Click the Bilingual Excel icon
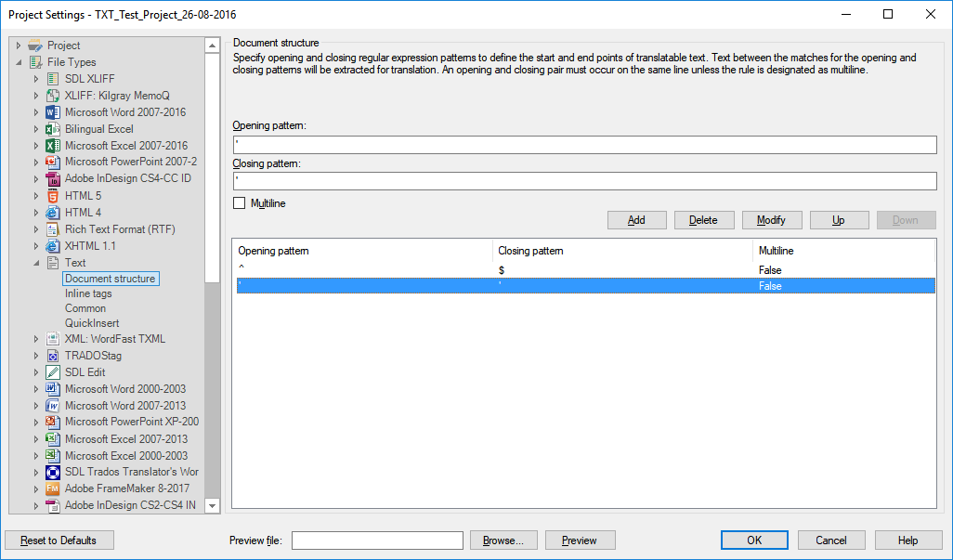The width and height of the screenshot is (953, 560). pos(53,129)
